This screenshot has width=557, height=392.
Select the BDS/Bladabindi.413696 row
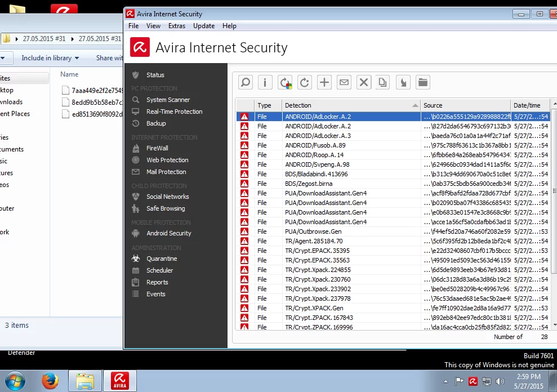click(x=393, y=174)
